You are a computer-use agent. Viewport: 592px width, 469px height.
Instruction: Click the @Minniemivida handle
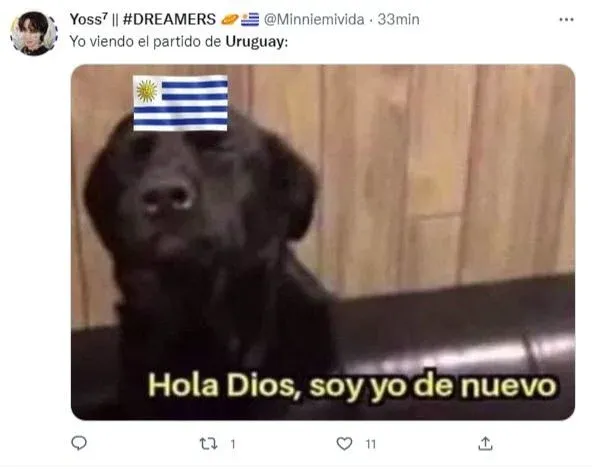pos(314,19)
